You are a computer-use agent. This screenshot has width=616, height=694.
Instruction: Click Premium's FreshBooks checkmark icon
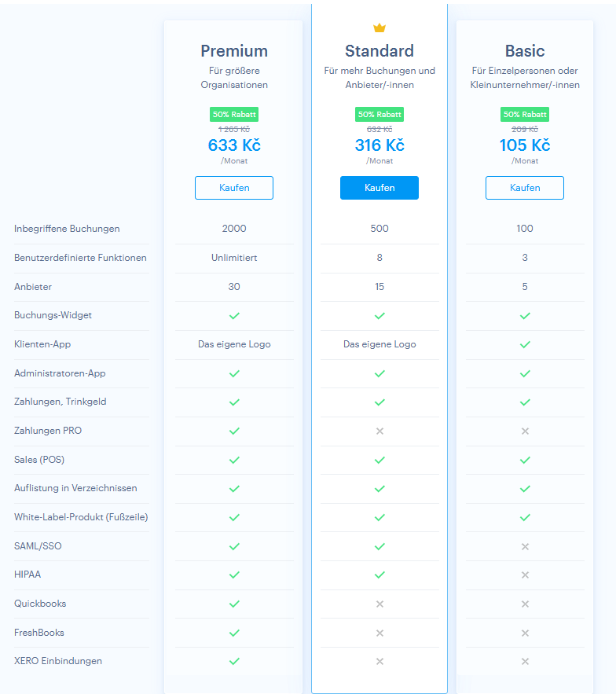tap(234, 633)
